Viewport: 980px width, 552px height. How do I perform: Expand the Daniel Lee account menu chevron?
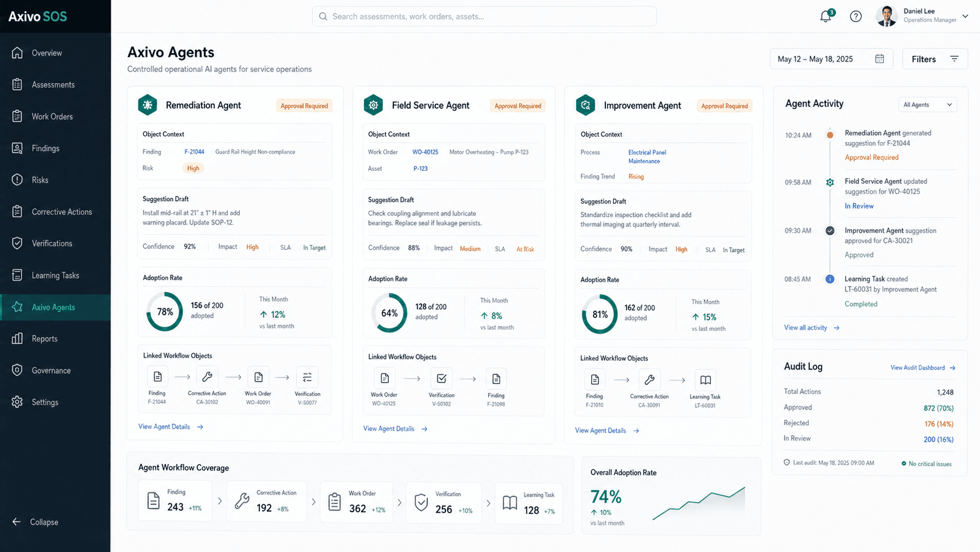965,16
